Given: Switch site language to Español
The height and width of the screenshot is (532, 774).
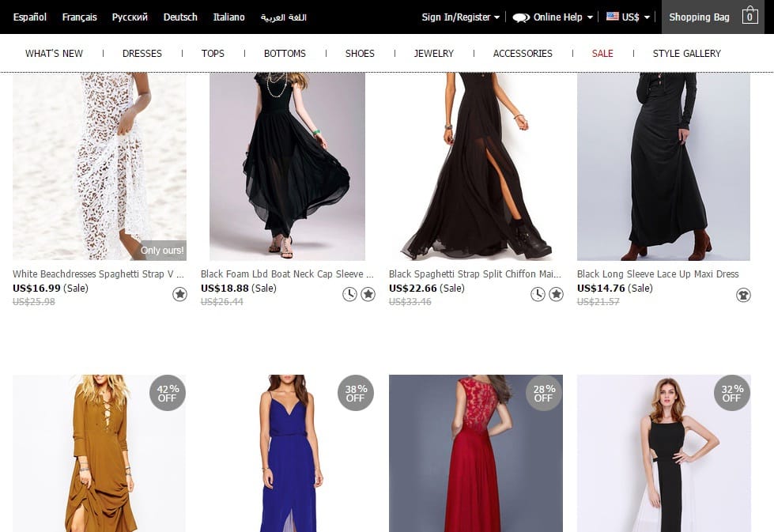Looking at the screenshot, I should (30, 17).
